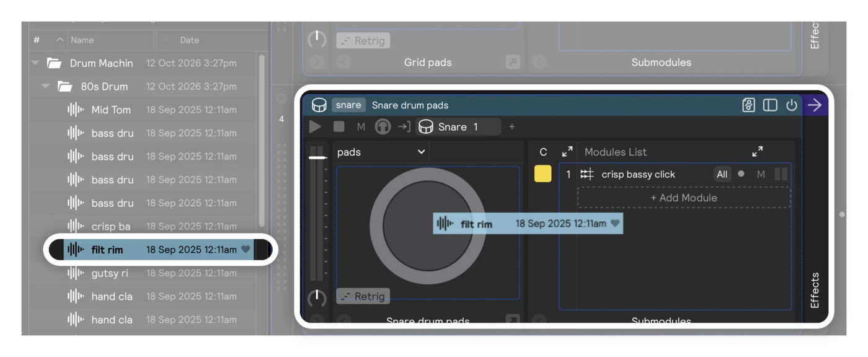Image resolution: width=868 pixels, height=357 pixels.
Task: Click the yellow color swatch
Action: (543, 174)
